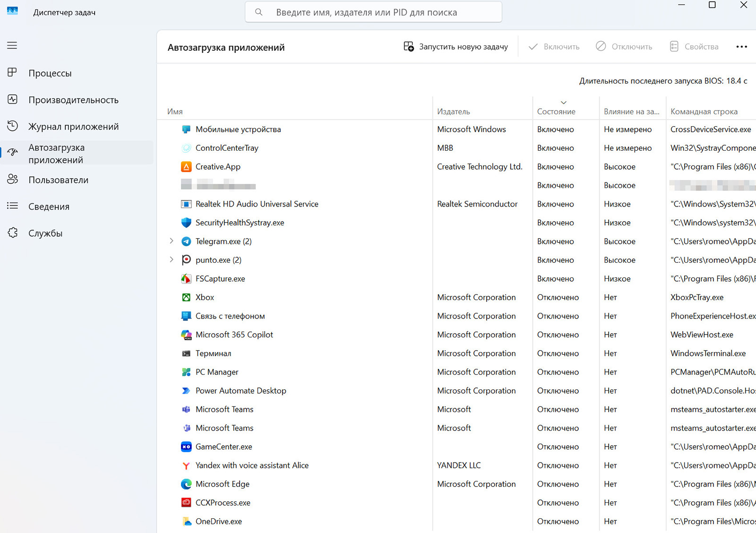This screenshot has width=756, height=533.
Task: Click the Details list icon
Action: [x=12, y=206]
